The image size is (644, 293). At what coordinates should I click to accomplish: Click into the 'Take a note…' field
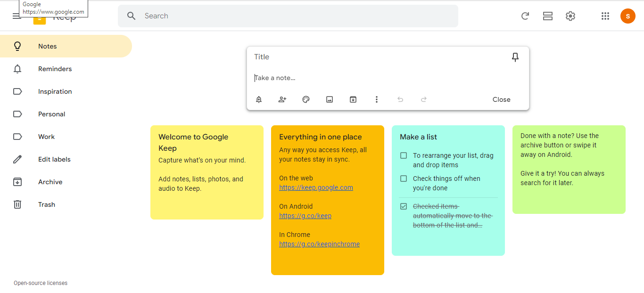388,78
